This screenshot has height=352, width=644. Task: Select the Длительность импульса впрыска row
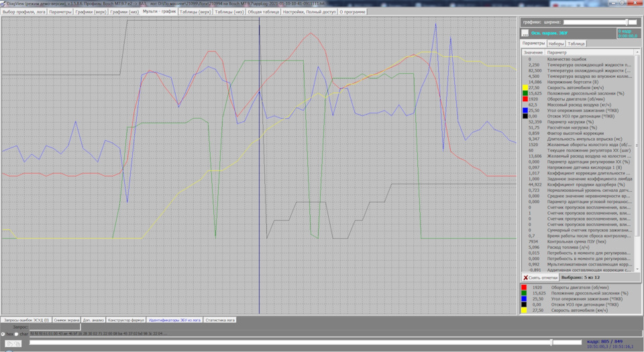(x=578, y=139)
